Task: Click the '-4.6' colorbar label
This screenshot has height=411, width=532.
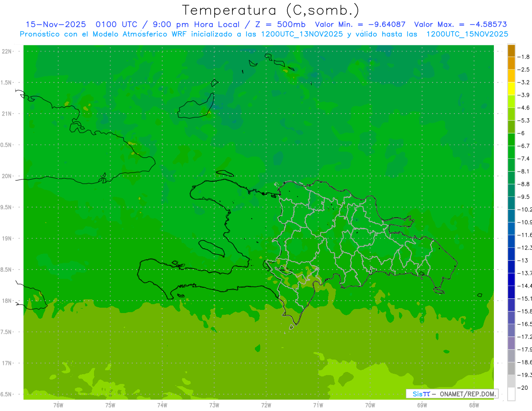Action: point(524,108)
